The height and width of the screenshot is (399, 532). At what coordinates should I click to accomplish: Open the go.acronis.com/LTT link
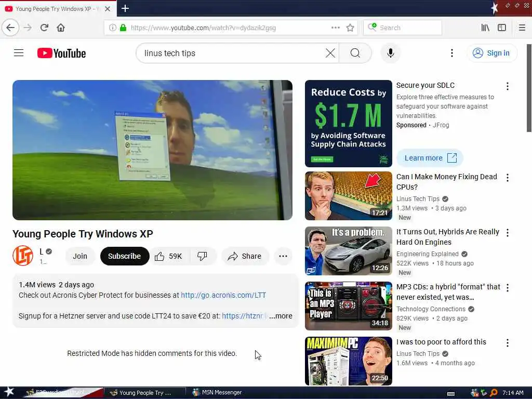[x=223, y=295]
